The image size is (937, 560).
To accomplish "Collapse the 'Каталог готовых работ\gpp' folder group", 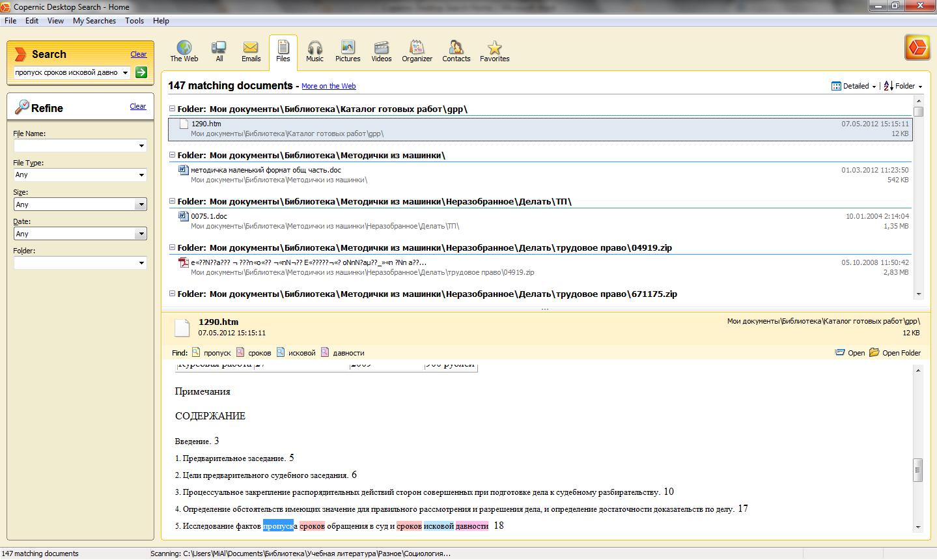I will (x=172, y=109).
